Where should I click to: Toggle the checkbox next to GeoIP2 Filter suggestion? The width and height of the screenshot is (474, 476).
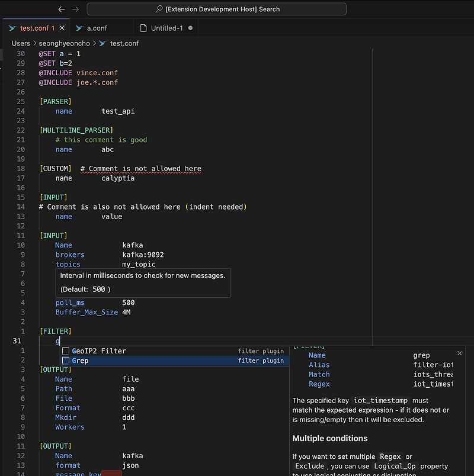(x=66, y=351)
